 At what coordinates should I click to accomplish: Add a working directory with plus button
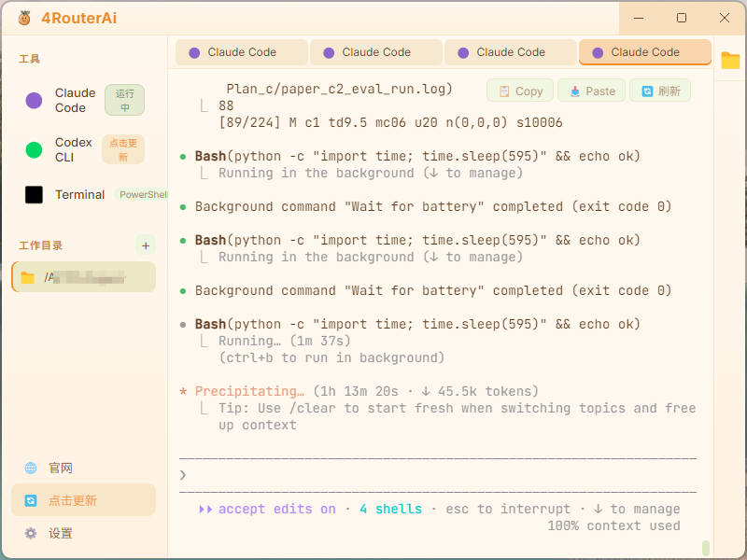point(146,245)
